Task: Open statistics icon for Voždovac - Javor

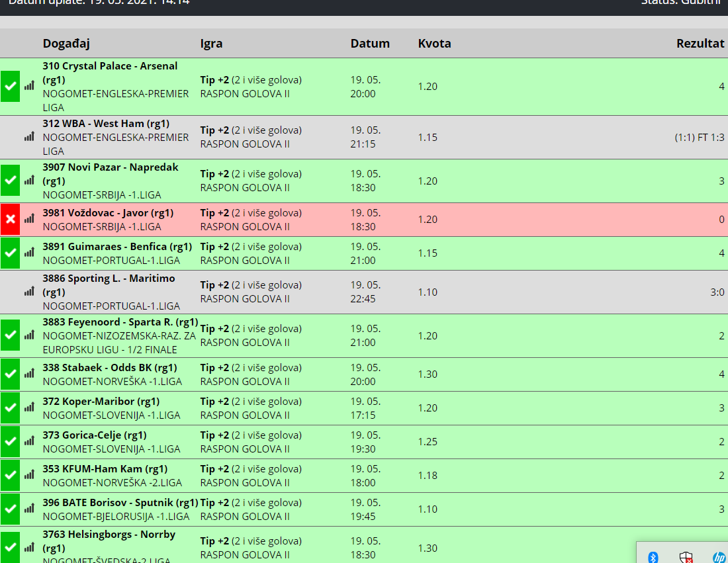Action: pyautogui.click(x=29, y=219)
